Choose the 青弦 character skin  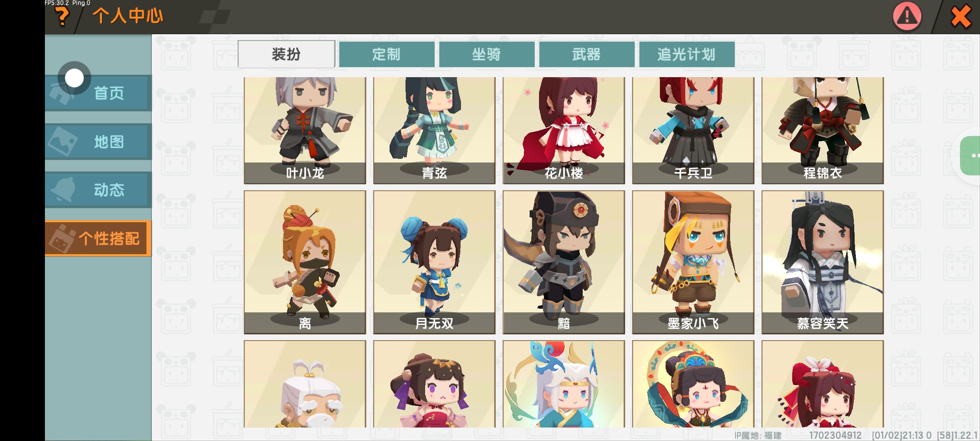tap(434, 130)
